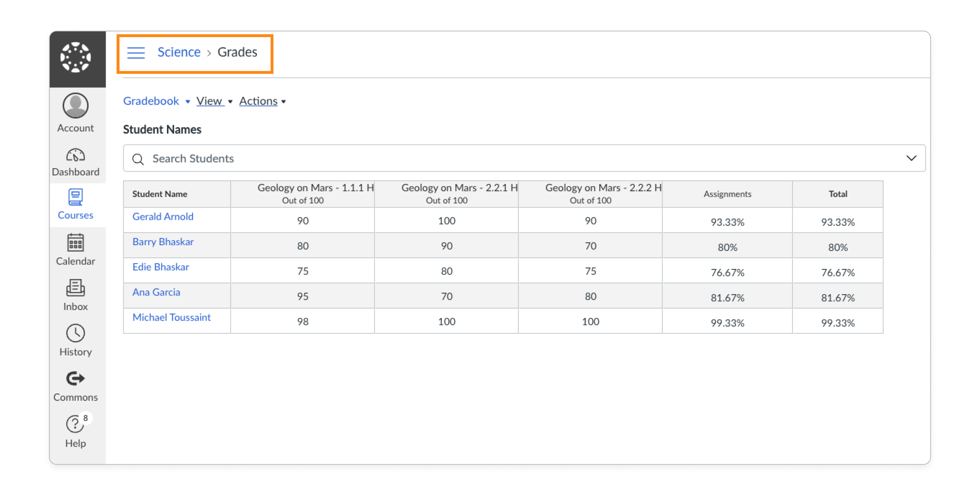Open the Account avatar menu
The height and width of the screenshot is (495, 980).
(76, 106)
